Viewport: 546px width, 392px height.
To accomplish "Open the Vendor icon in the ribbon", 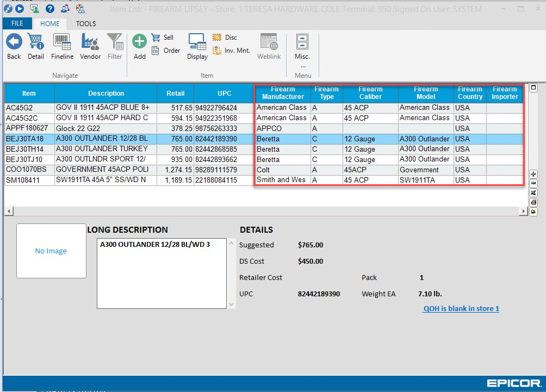I will [90, 42].
